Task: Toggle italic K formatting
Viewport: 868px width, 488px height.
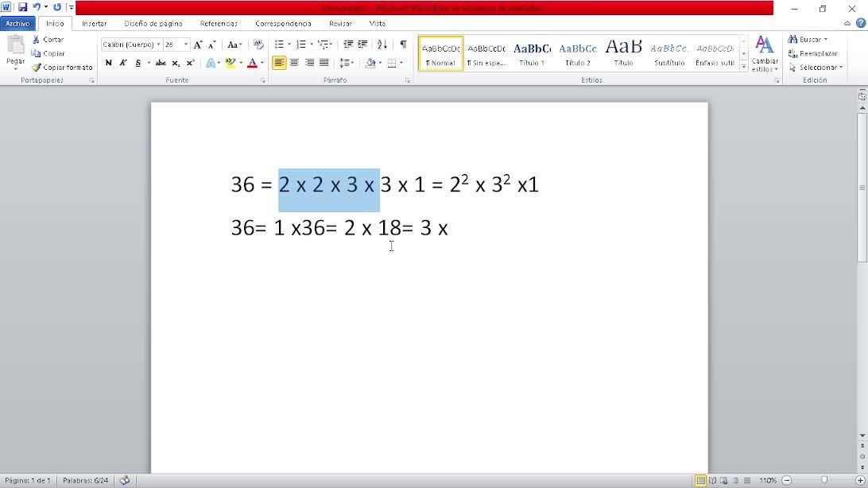Action: point(123,63)
